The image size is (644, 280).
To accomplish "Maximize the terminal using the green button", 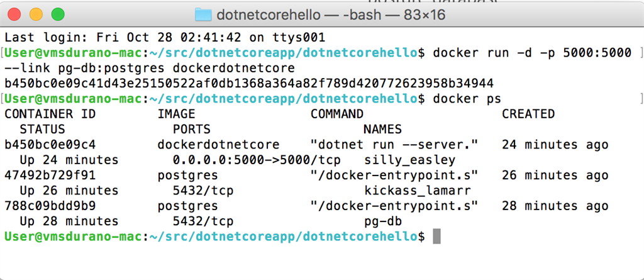I will pos(57,14).
